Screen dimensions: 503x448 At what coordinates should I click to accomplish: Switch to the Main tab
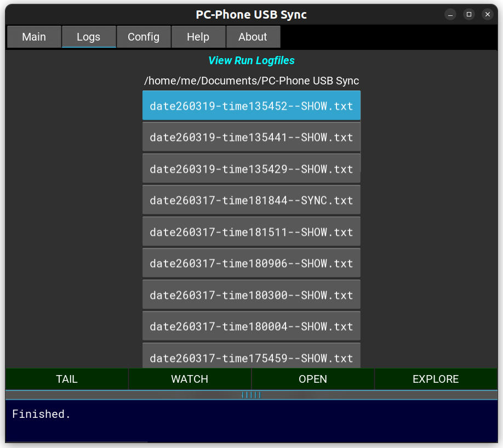pyautogui.click(x=34, y=37)
